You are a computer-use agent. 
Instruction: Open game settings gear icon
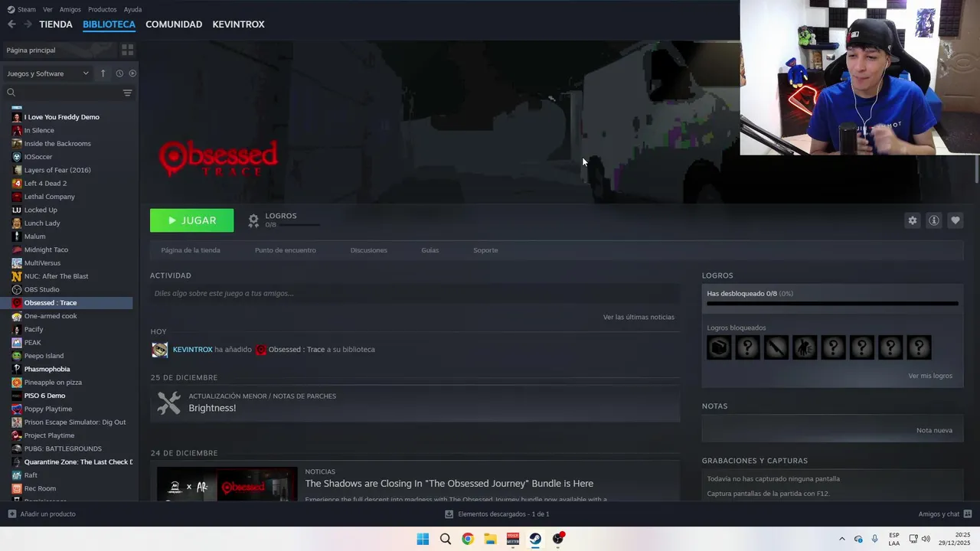[x=912, y=220]
